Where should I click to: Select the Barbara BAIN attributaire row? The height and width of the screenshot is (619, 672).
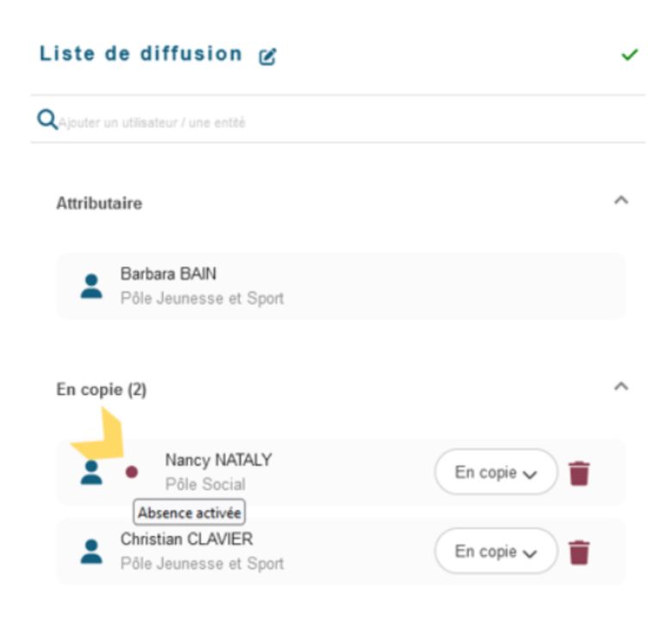click(340, 286)
